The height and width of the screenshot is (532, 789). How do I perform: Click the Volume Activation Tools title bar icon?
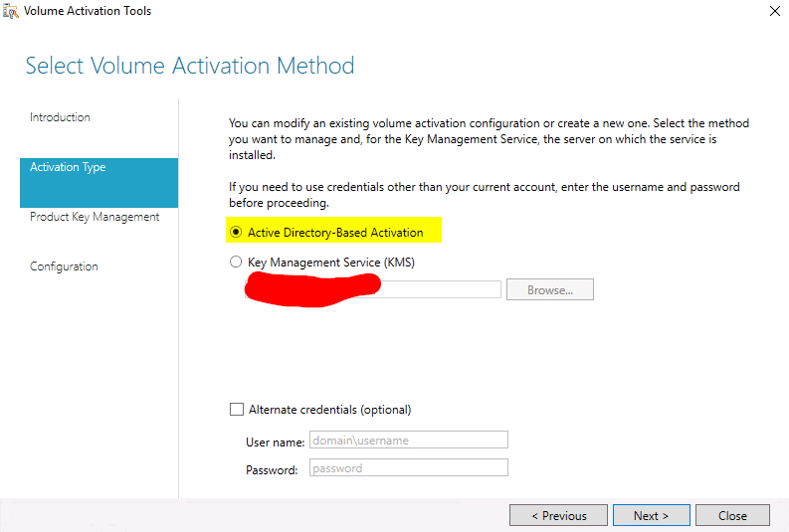tap(11, 11)
